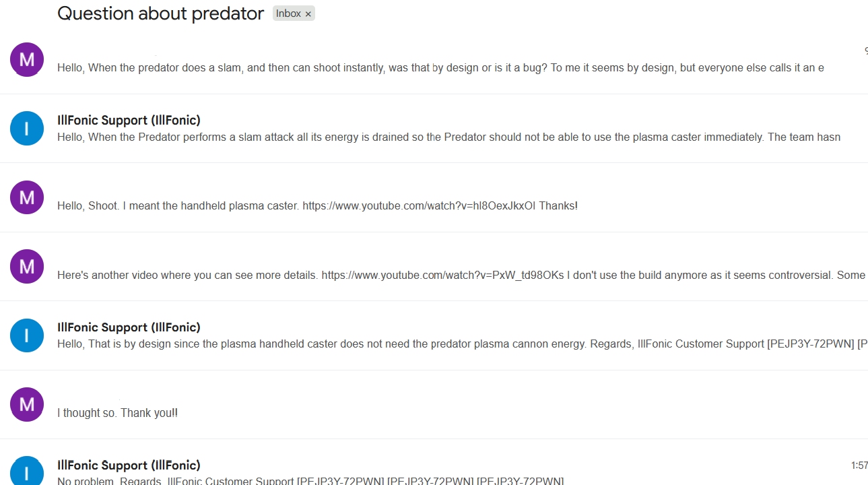Click the Inbox label chip
868x485 pixels.
(288, 13)
